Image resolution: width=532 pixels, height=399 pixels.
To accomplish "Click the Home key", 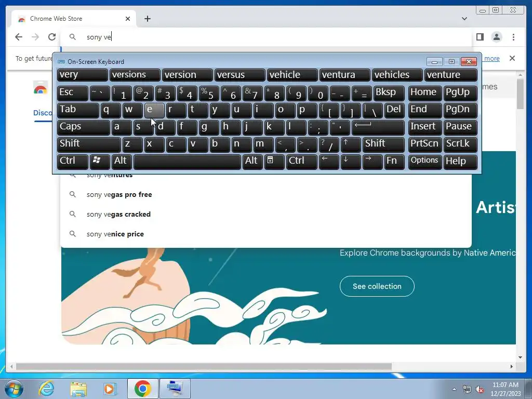I will click(x=425, y=93).
